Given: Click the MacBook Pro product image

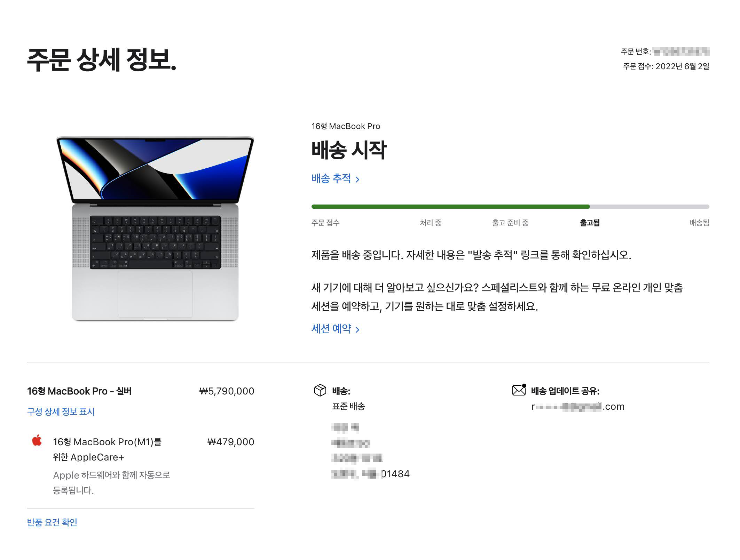Looking at the screenshot, I should tap(155, 228).
